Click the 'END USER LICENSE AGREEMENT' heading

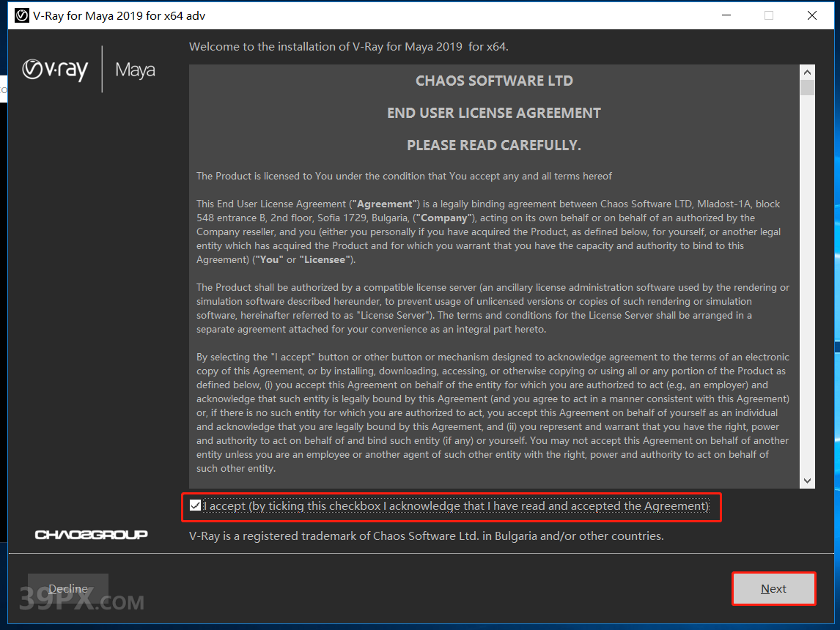(x=494, y=113)
